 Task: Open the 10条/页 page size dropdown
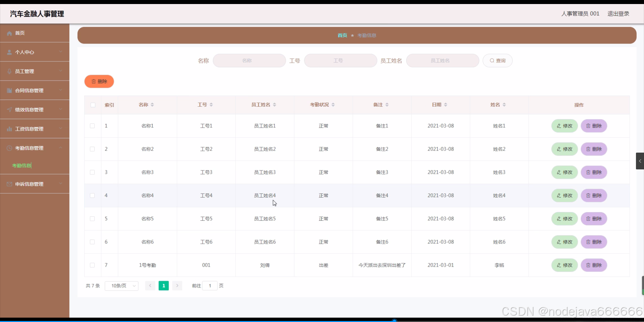[121, 286]
